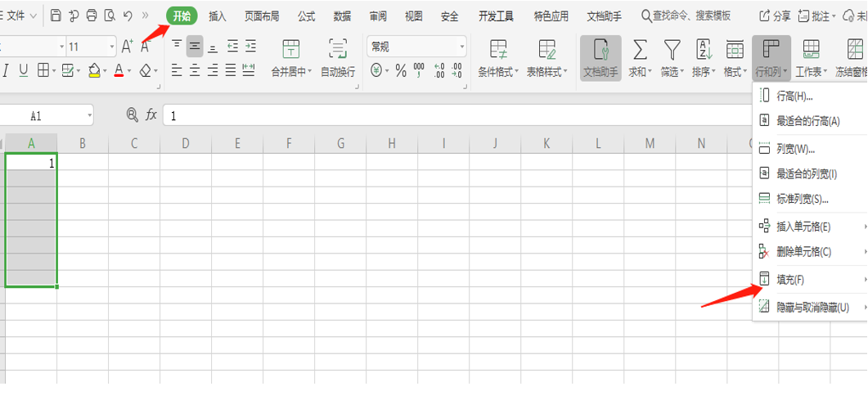This screenshot has width=868, height=400.
Task: Open the 常规 number format dropdown
Action: pyautogui.click(x=461, y=47)
